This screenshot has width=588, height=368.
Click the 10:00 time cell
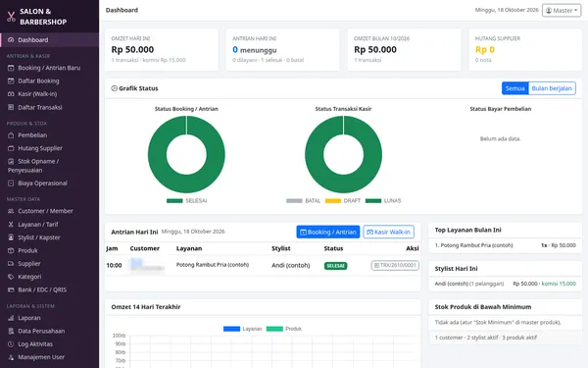coord(114,266)
